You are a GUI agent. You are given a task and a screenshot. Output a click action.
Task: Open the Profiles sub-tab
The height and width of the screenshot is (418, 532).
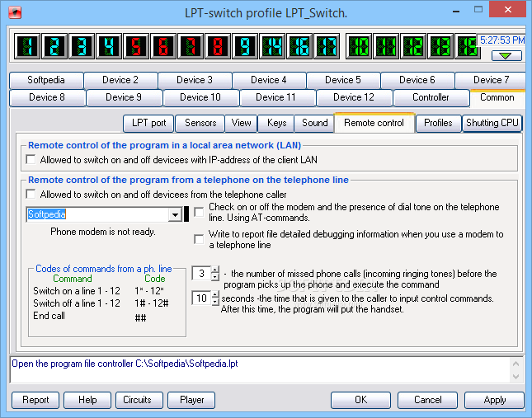pos(438,123)
